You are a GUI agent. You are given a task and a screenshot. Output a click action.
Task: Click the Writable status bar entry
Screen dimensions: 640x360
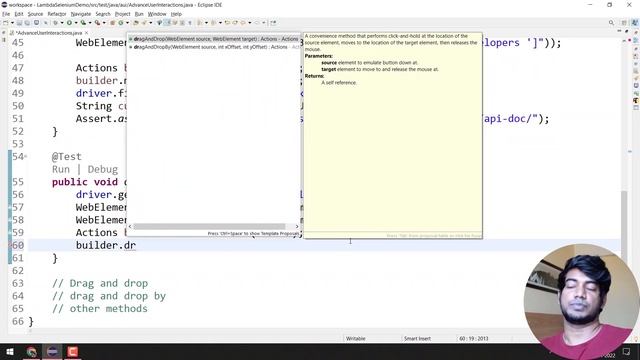pos(356,338)
